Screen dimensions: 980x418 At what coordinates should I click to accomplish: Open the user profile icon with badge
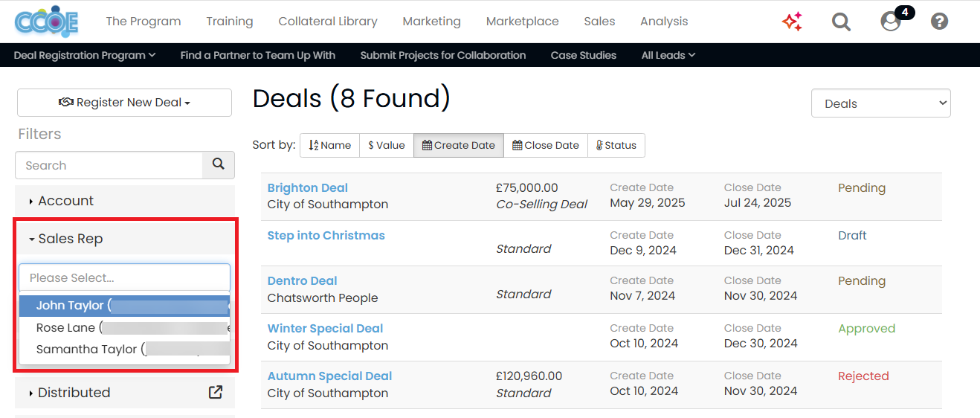coord(891,22)
